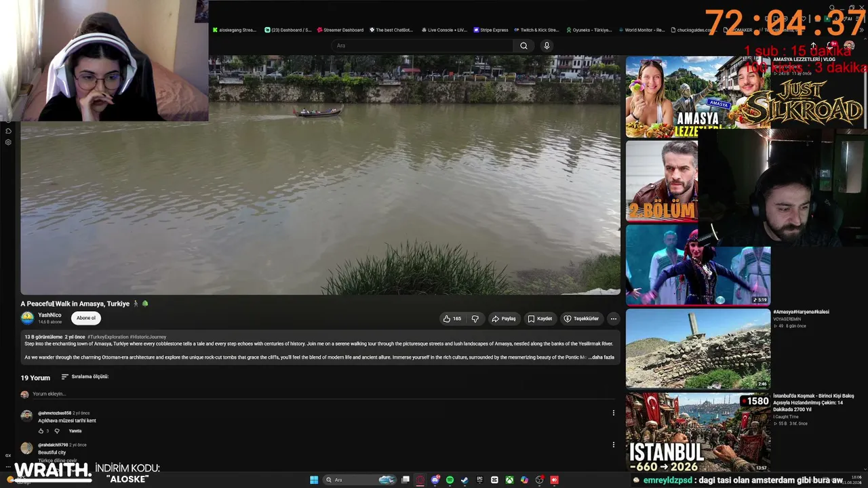This screenshot has width=868, height=488.
Task: Share the video with Paylaş button
Action: [504, 319]
